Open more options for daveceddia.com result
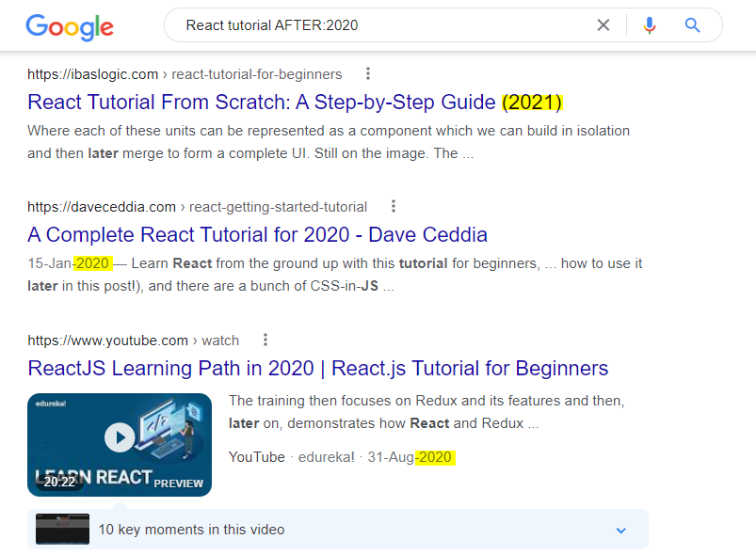Image resolution: width=756 pixels, height=555 pixels. [394, 206]
